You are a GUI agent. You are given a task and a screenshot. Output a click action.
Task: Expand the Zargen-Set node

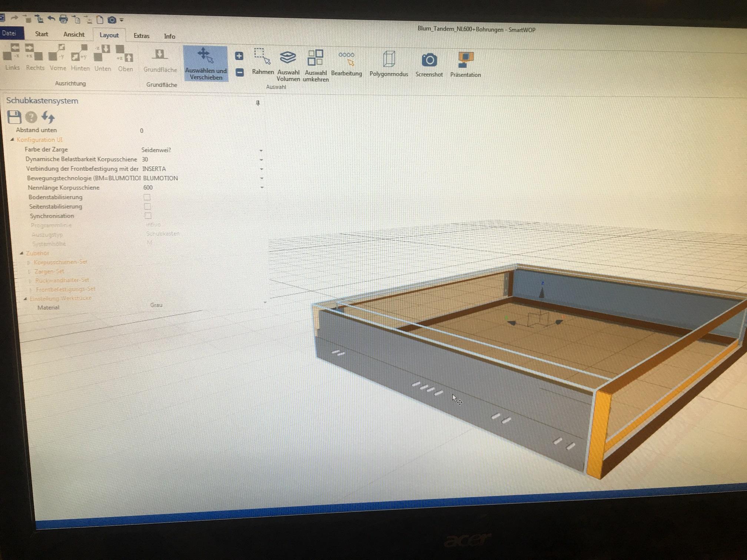point(30,271)
